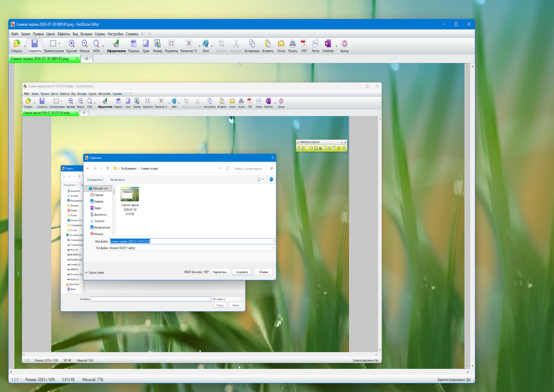This screenshot has width=554, height=392.
Task: Send the image to OneNote
Action: pyautogui.click(x=328, y=46)
